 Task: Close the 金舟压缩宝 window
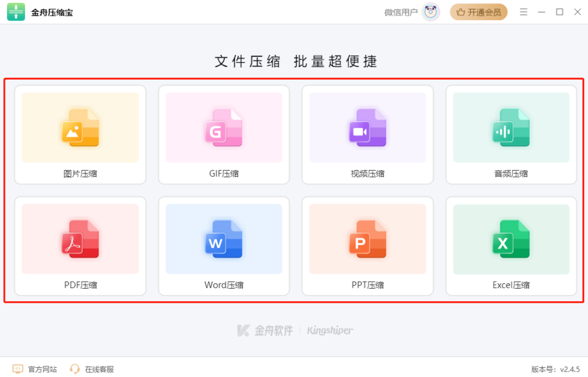(578, 12)
